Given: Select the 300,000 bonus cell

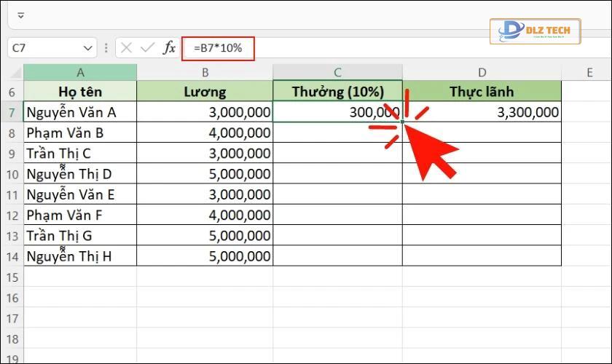Looking at the screenshot, I should pos(337,112).
